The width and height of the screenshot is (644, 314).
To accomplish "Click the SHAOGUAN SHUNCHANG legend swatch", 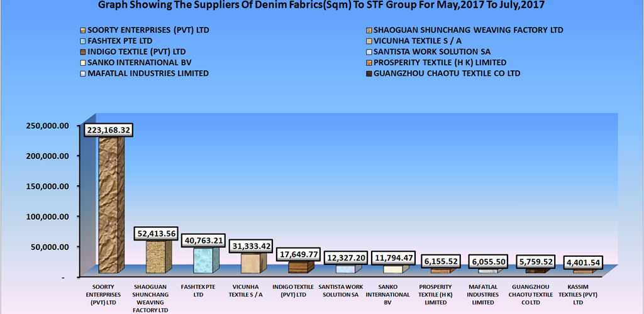I will pyautogui.click(x=369, y=30).
